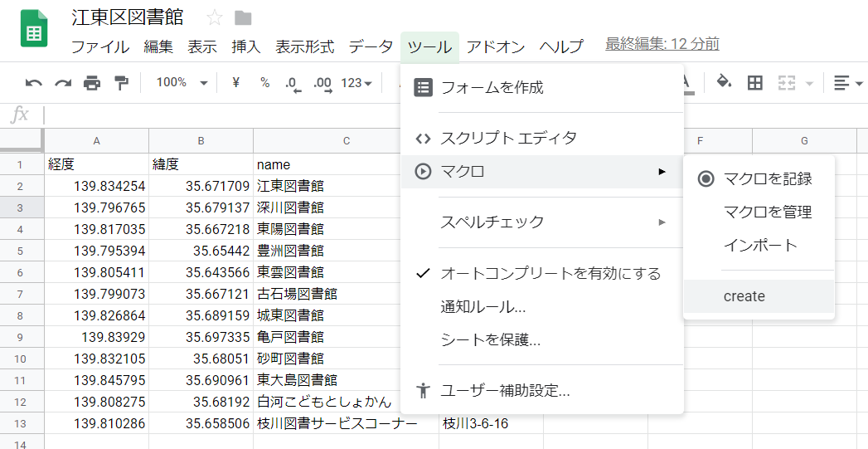
Task: Redo the last action
Action: tap(62, 83)
